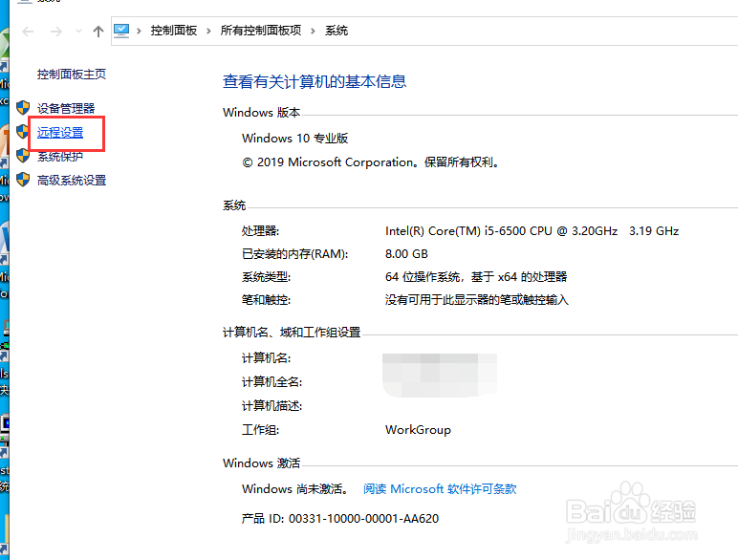Viewport: 738px width, 560px height.
Task: Click the 计算机描述 label
Action: pos(272,405)
